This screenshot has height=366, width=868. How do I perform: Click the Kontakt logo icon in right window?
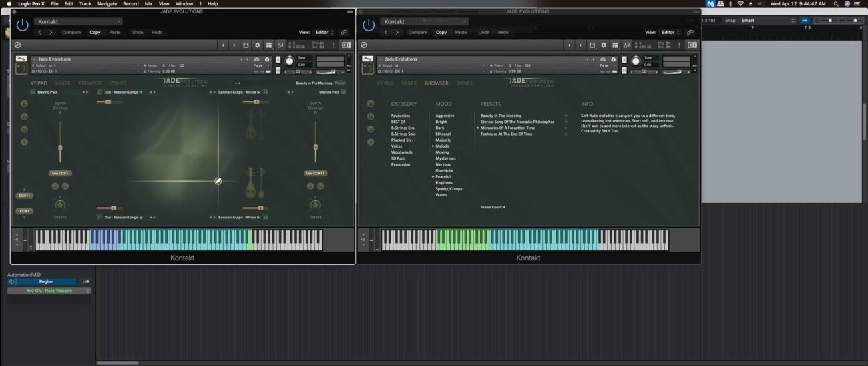pos(364,45)
